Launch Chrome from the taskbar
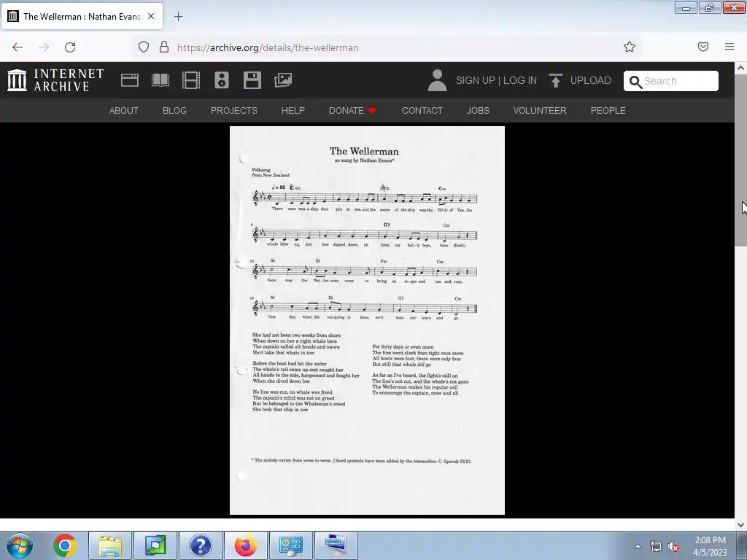 pyautogui.click(x=64, y=545)
